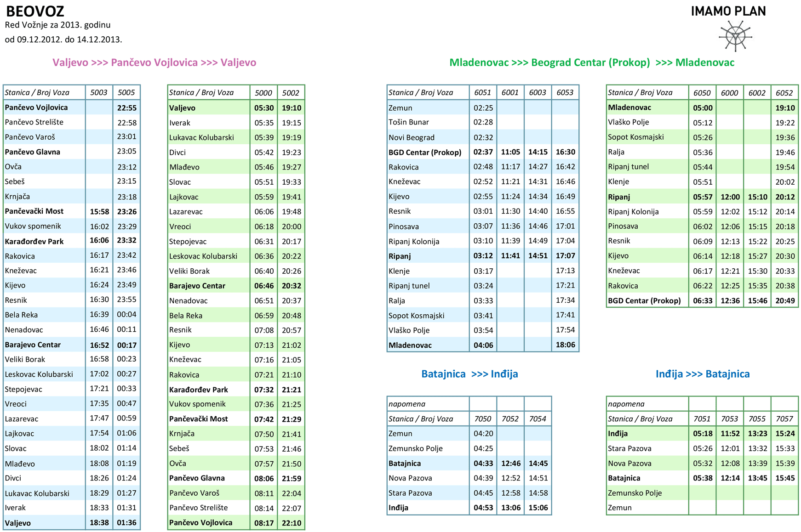Viewport: 801px width, 532px height.
Task: Click train number 7050 column header
Action: coord(483,419)
